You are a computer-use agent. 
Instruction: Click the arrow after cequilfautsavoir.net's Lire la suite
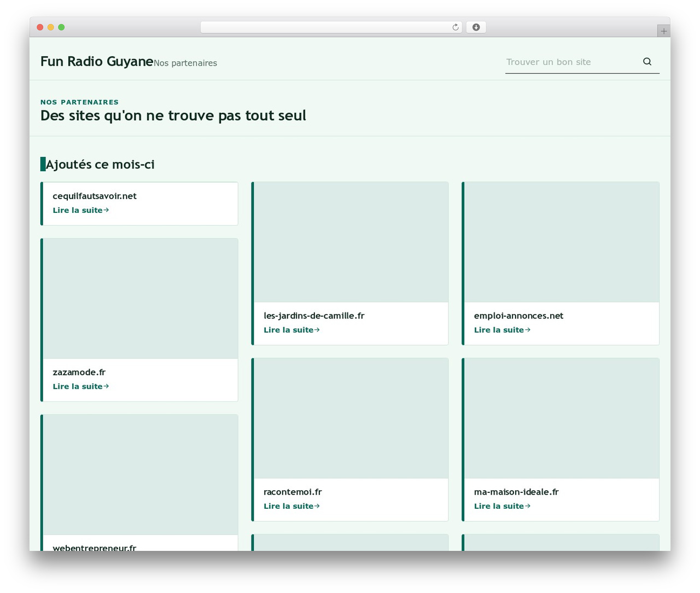point(106,210)
